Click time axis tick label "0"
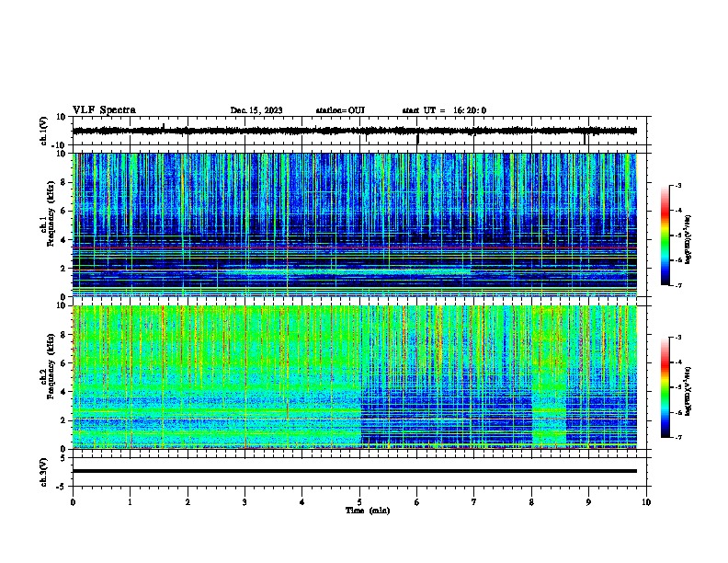The width and height of the screenshot is (728, 563). pyautogui.click(x=73, y=502)
